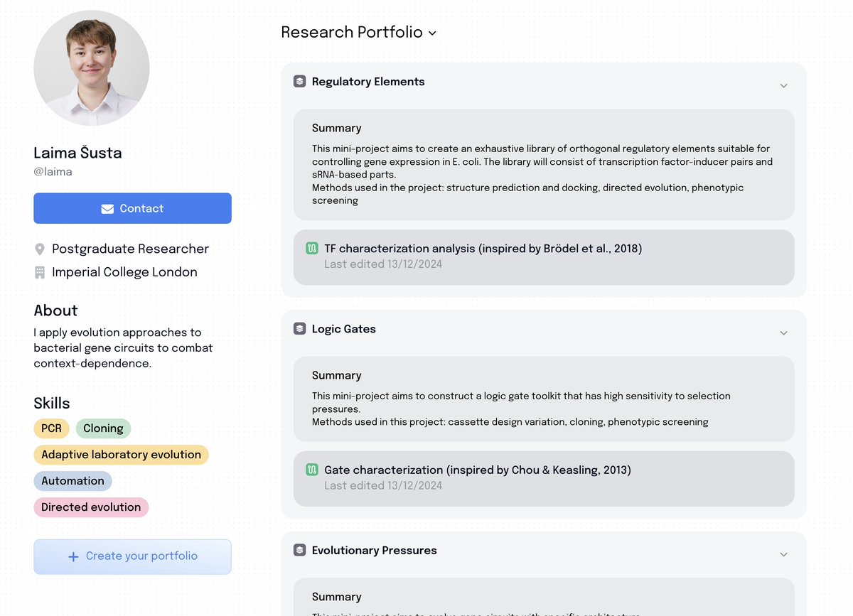The image size is (853, 616).
Task: Select the Adaptive laboratory evolution tag
Action: coord(121,455)
